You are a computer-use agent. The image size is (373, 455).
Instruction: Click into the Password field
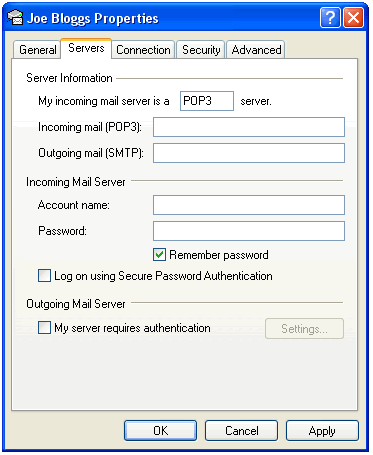pos(249,231)
